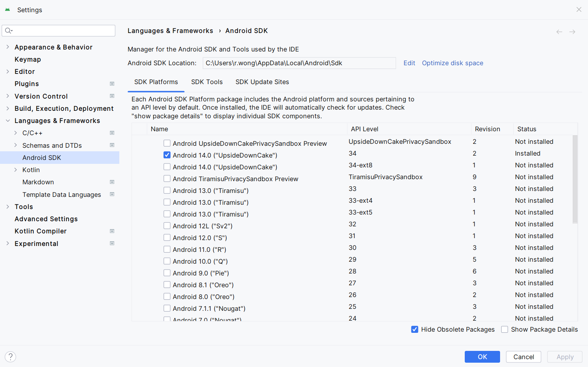
Task: Click project-level icon beside Plugins
Action: [x=112, y=84]
